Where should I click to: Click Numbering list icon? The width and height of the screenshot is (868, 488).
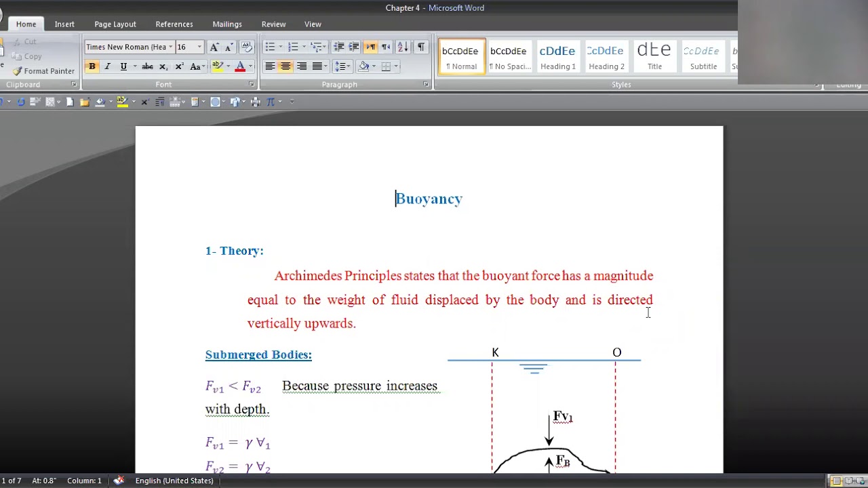pyautogui.click(x=293, y=47)
